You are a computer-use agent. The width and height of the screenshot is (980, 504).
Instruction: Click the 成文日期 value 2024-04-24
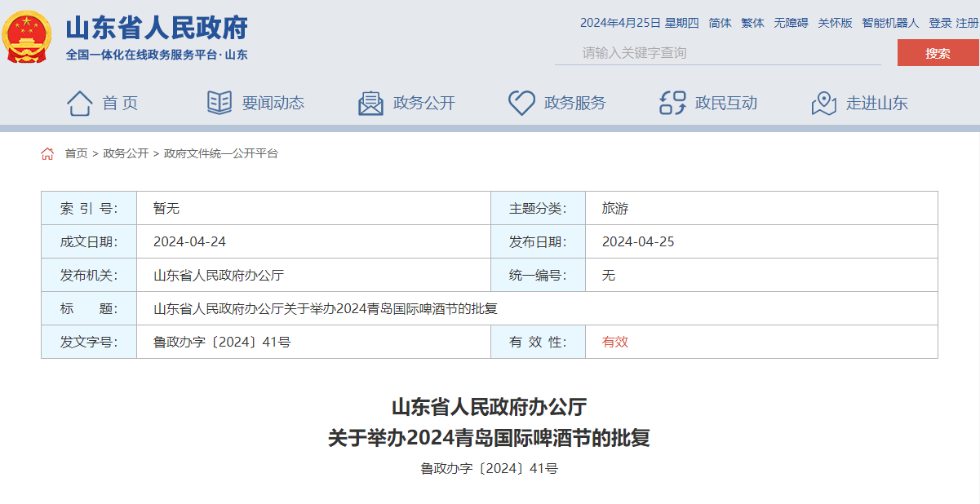click(x=189, y=241)
